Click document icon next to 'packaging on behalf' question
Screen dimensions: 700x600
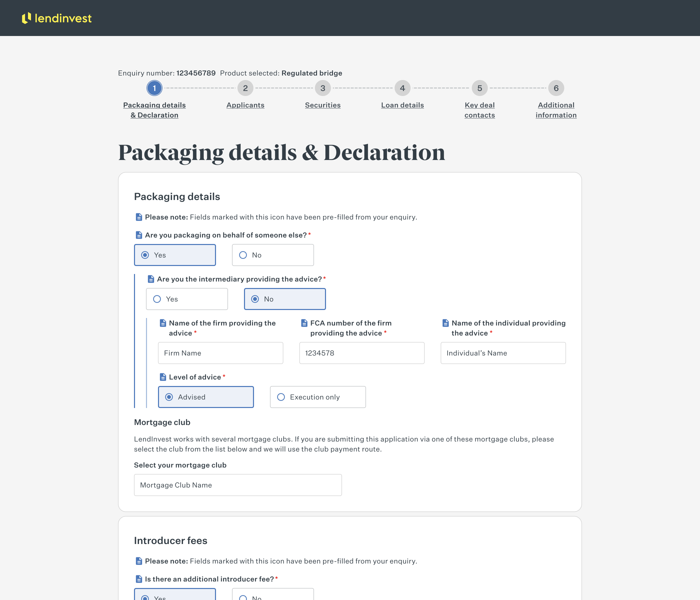tap(139, 235)
